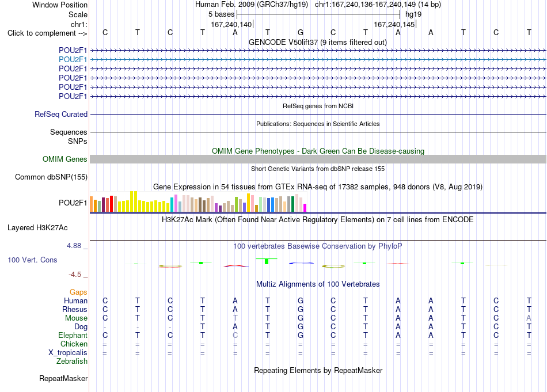
Task: Open the GTEx Gene Expression track title
Action: pos(318,187)
